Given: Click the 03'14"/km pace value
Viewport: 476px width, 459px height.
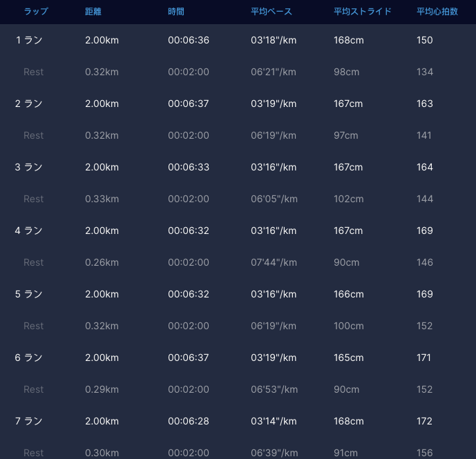Looking at the screenshot, I should (274, 421).
